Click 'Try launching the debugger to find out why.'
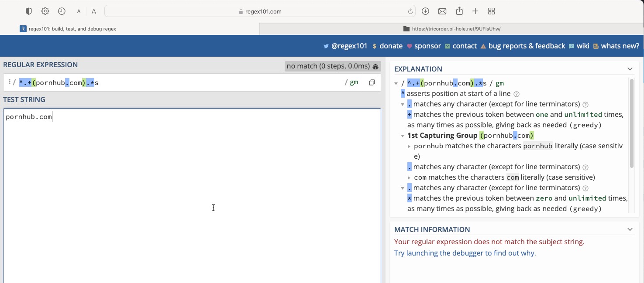Screen dimensions: 644x283 [x=465, y=253]
